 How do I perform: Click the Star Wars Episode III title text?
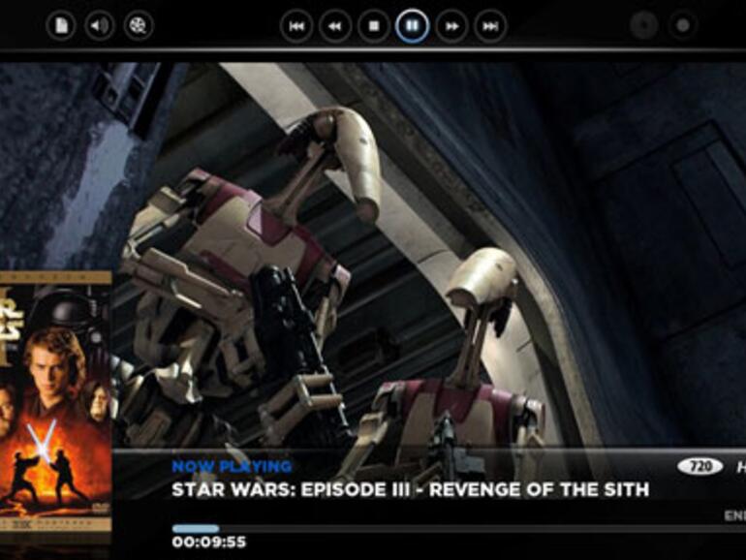click(410, 489)
